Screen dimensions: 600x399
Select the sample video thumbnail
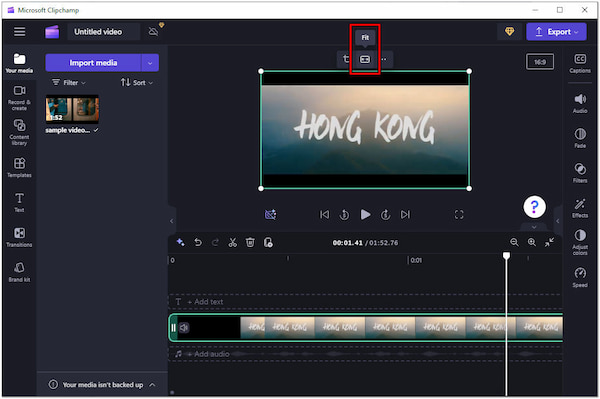[x=72, y=109]
